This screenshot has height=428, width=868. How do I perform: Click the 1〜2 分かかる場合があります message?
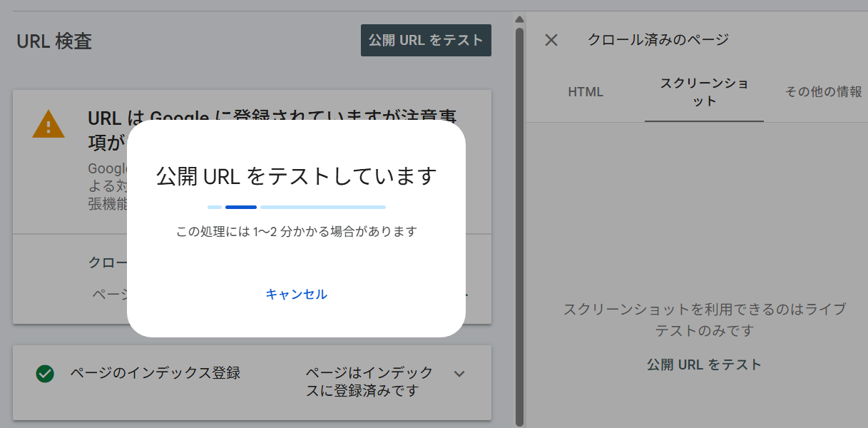pyautogui.click(x=296, y=232)
